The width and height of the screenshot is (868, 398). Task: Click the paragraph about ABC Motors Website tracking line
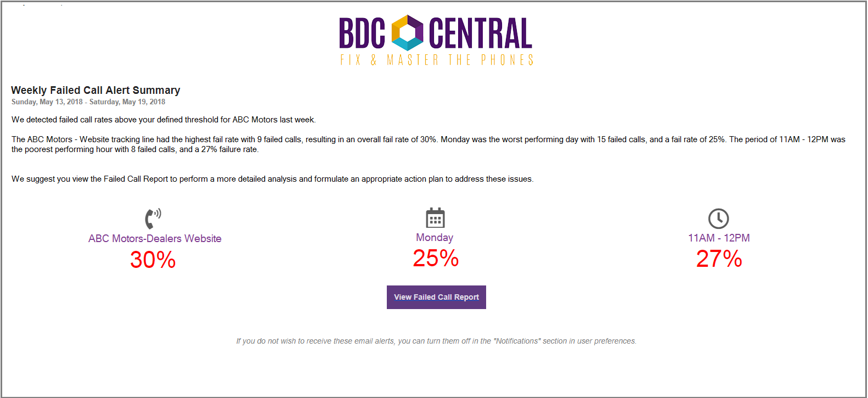429,144
